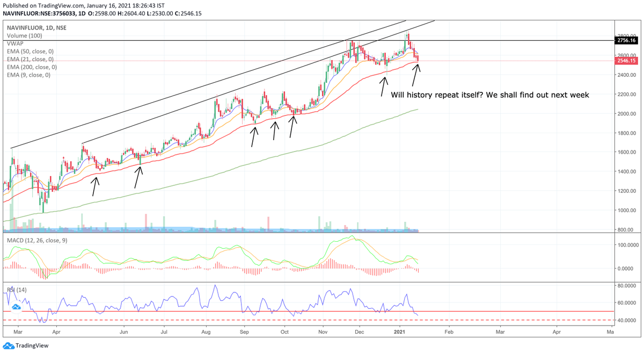Select the MACD (12, 26, close, 9) label
644x354 pixels.
(37, 240)
